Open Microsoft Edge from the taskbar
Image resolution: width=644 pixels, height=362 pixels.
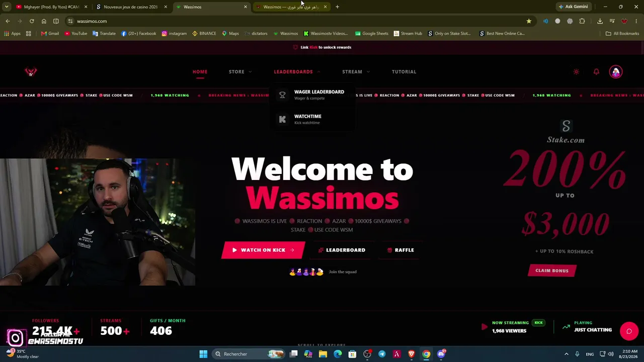pyautogui.click(x=338, y=354)
